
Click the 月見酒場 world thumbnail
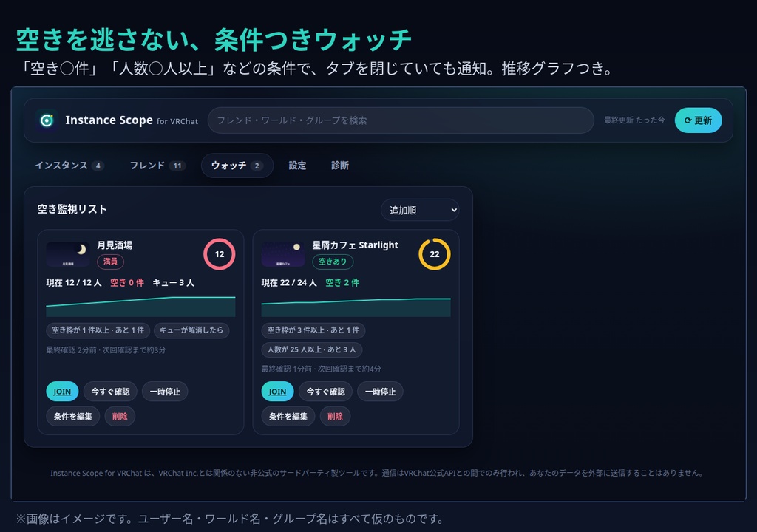coord(67,254)
